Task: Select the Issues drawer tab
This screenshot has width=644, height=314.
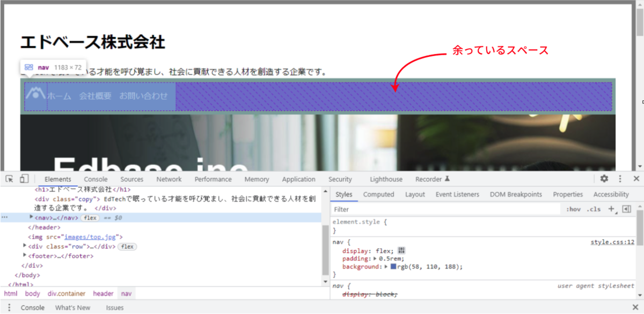Action: point(114,308)
